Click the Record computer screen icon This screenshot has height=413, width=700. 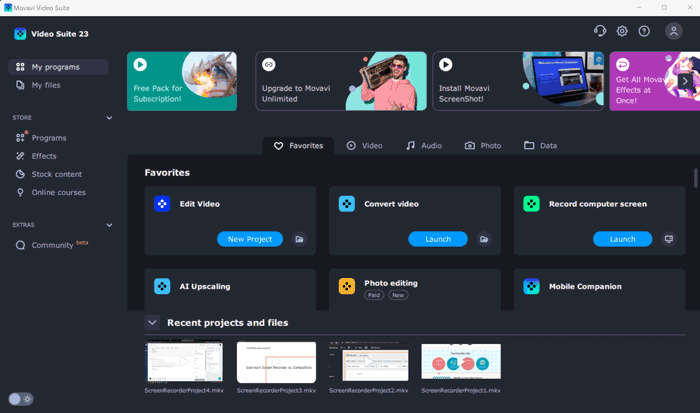(x=531, y=204)
